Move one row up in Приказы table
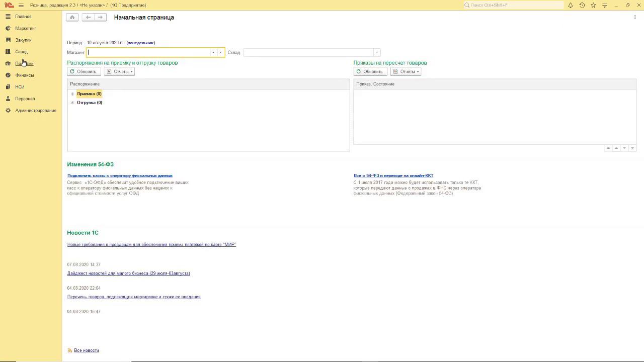Screen dimensions: 644x362 (x=616, y=148)
